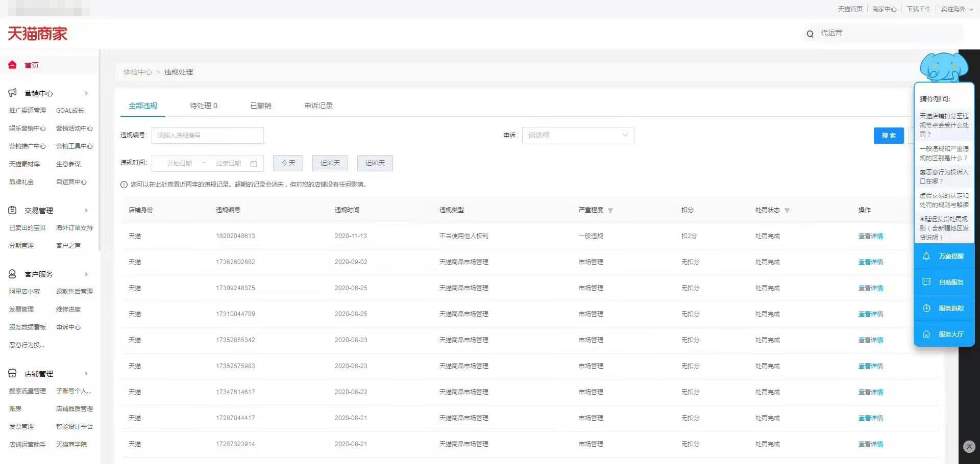The image size is (980, 464).
Task: Click question 一般违规和严重违规的区别是什么
Action: tap(944, 153)
